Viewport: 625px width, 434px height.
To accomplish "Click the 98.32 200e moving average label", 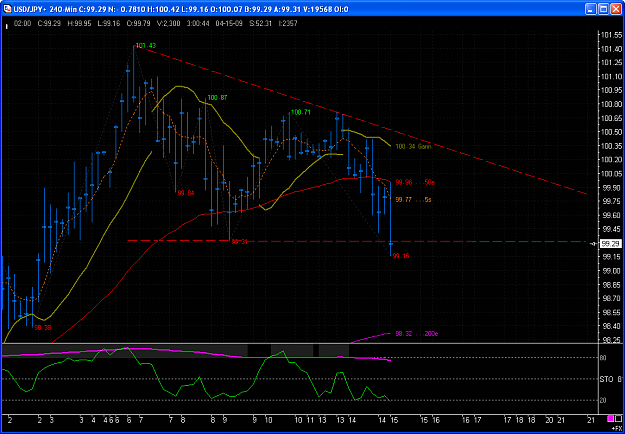I will coord(417,334).
